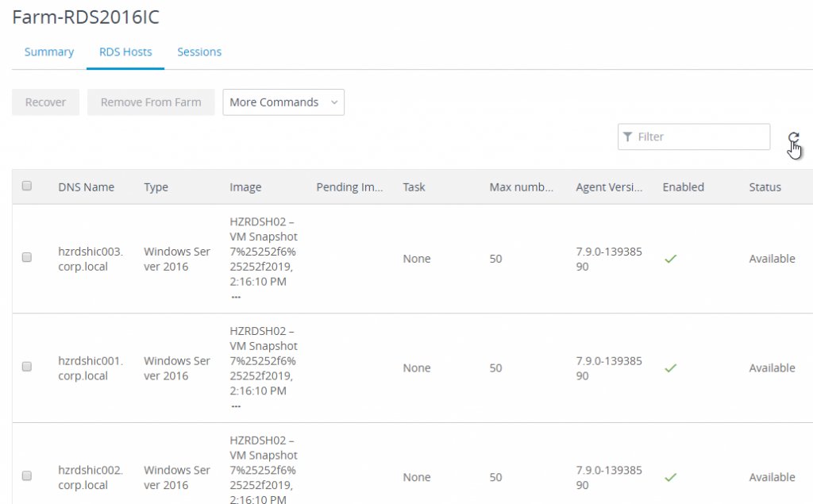Open the More Commands dropdown
Viewport: 813px width, 504px height.
point(283,102)
